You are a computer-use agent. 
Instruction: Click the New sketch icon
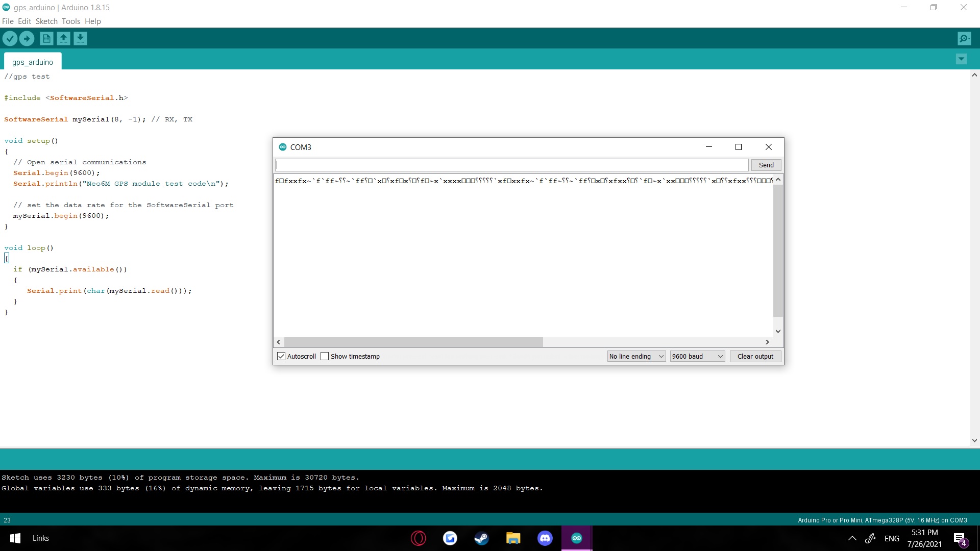point(46,38)
